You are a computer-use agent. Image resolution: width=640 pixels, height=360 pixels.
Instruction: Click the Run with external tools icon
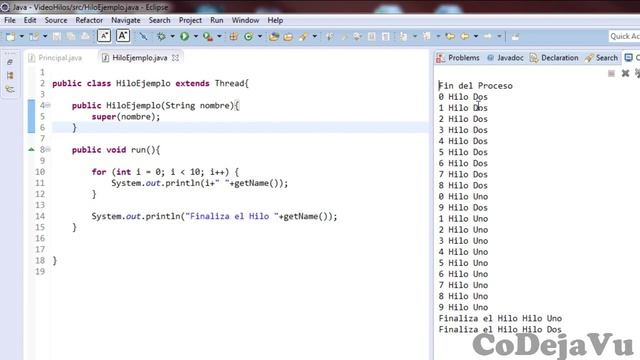point(208,37)
